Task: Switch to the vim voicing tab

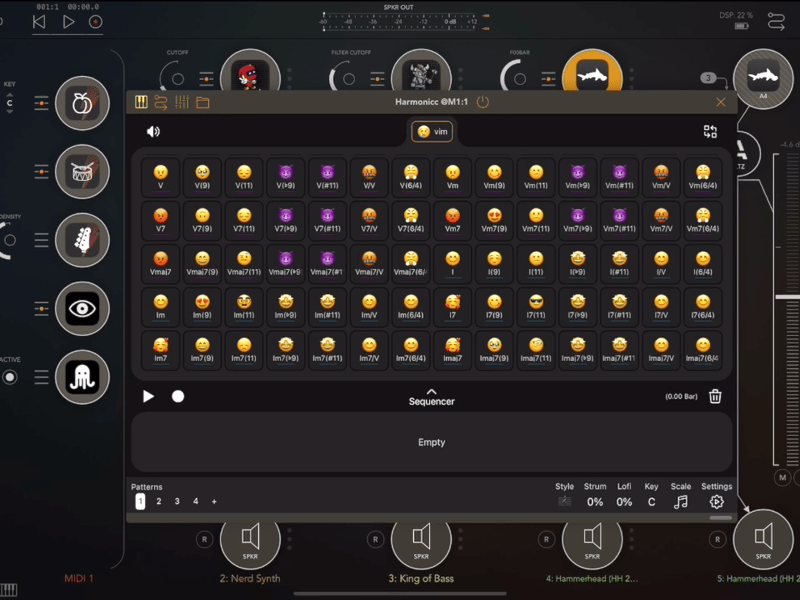Action: pyautogui.click(x=431, y=131)
